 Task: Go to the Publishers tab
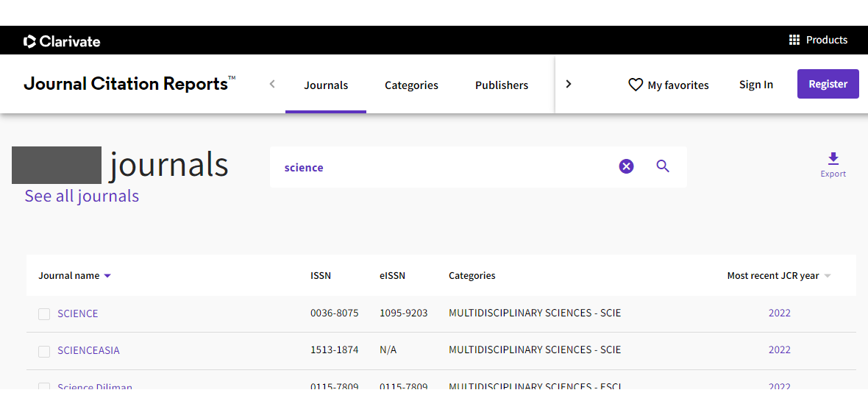click(502, 85)
